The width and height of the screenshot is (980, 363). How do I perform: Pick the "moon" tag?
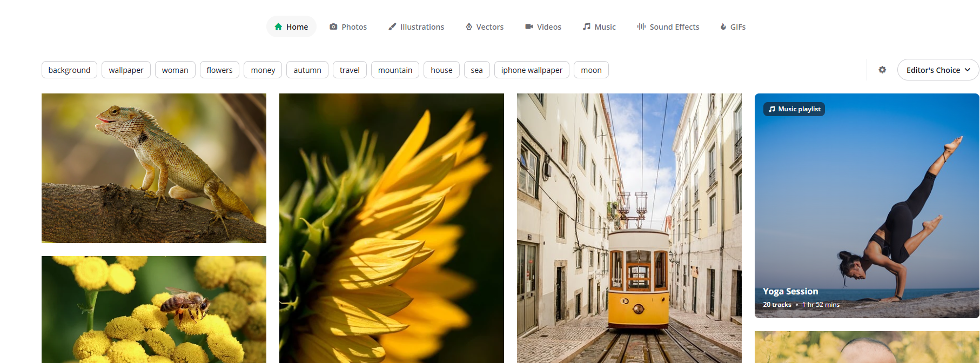click(x=591, y=70)
